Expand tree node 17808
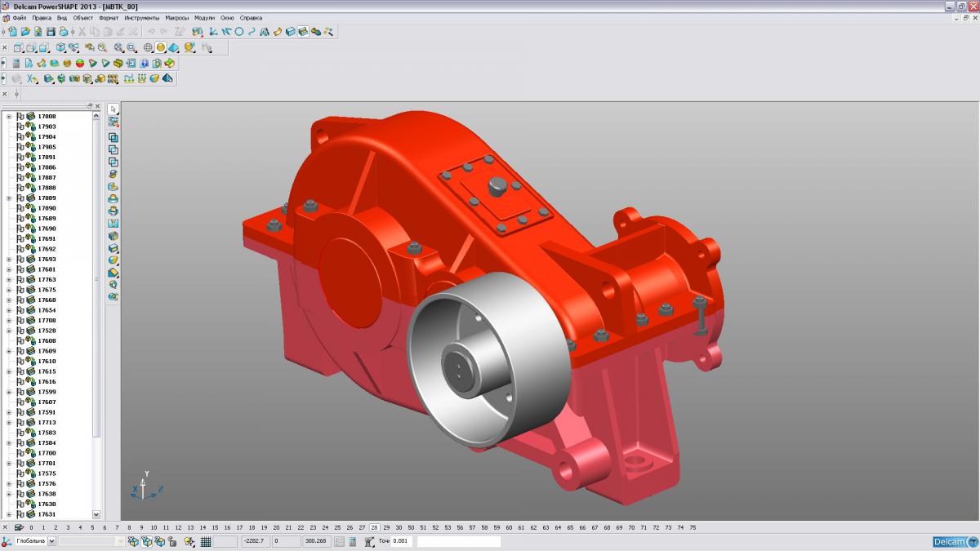 9,116
